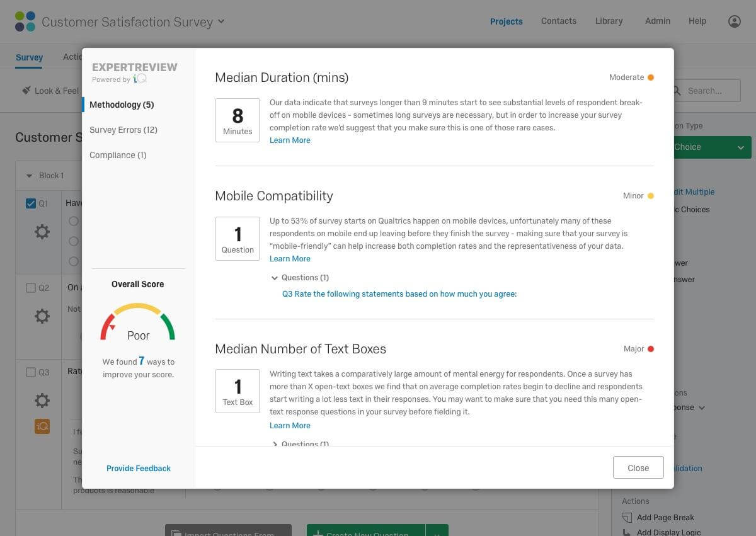Select Compliance (1) in sidebar

(118, 155)
